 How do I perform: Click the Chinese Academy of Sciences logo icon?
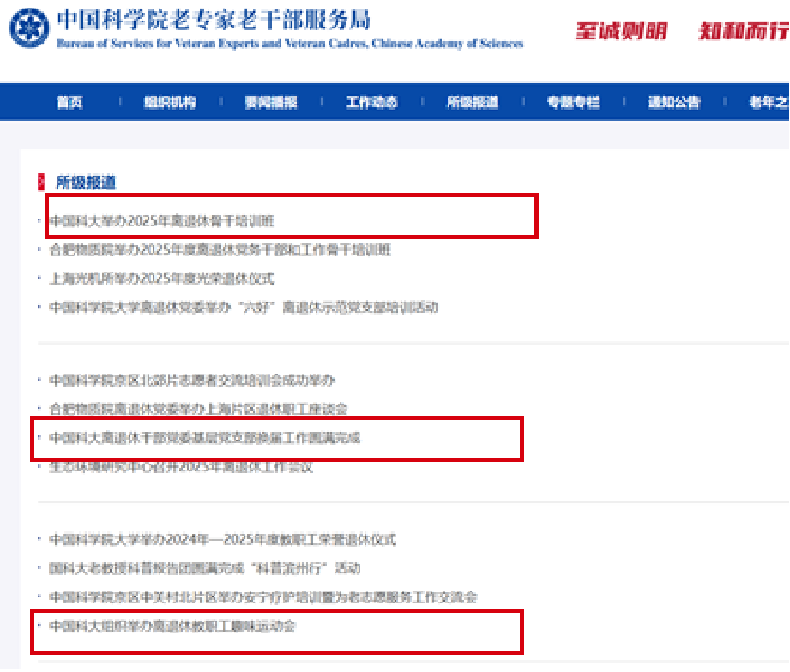pos(29,30)
